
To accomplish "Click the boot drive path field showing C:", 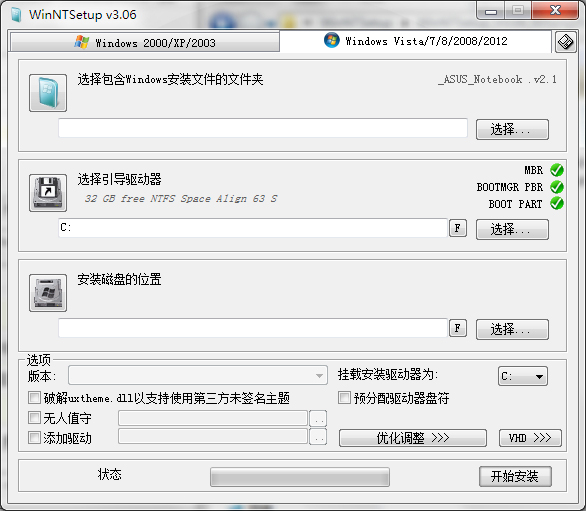I will [253, 228].
